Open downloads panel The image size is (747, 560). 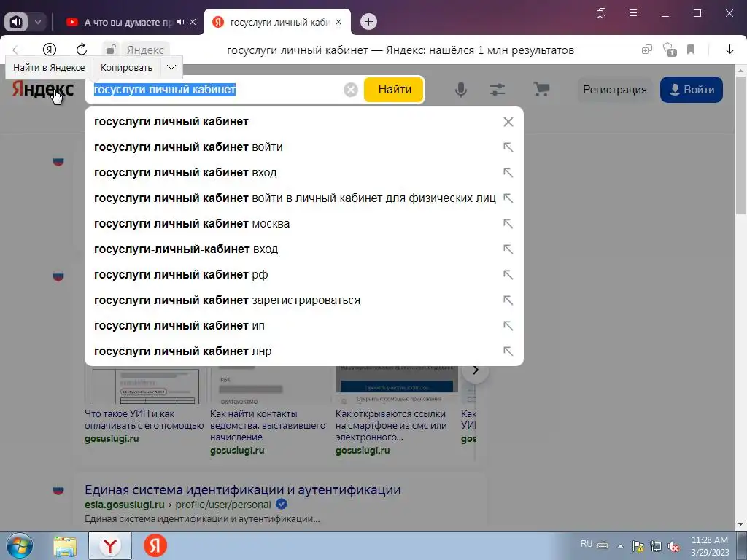coord(729,50)
